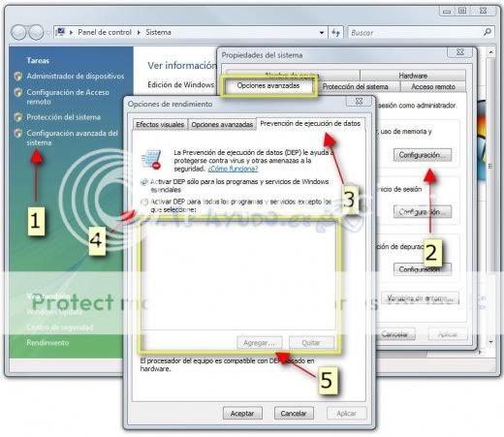The height and width of the screenshot is (437, 504).
Task: Click the DEP exceptions program list box
Action: [x=238, y=276]
